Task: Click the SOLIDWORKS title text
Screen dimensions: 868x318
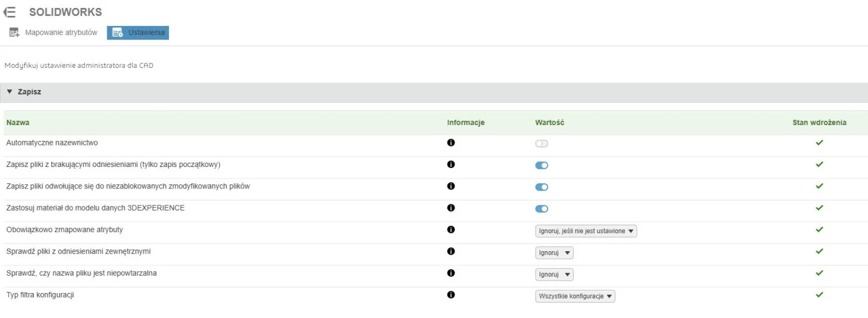Action: [x=66, y=12]
